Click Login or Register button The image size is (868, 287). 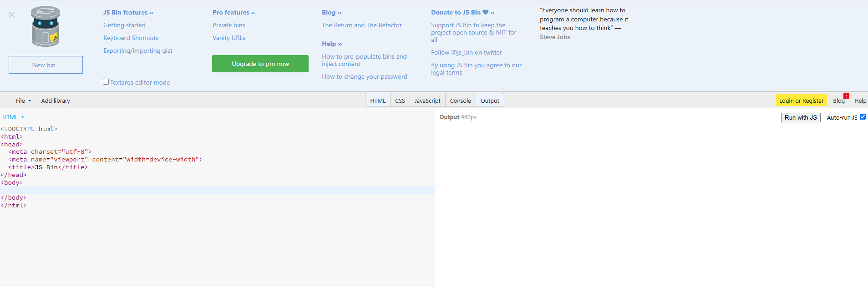coord(801,101)
